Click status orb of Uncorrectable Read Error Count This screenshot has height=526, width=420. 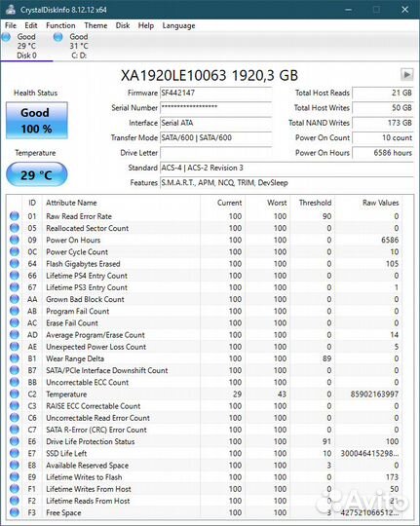(15, 418)
